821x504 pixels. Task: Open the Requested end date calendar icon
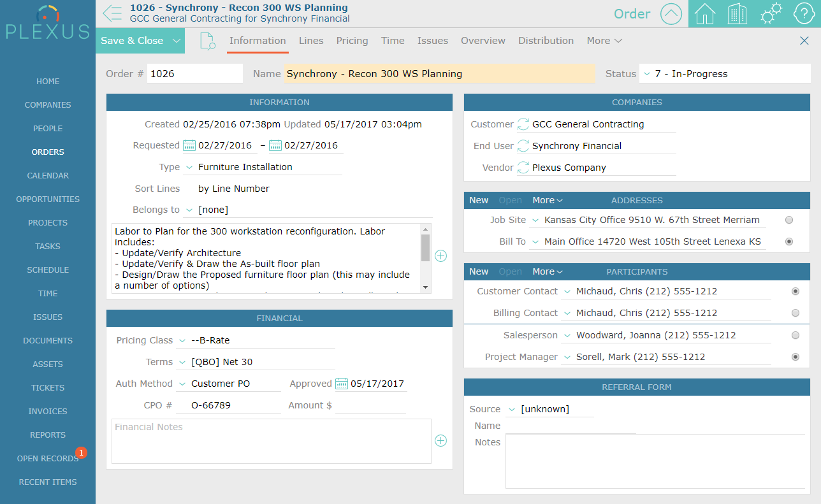pos(275,145)
